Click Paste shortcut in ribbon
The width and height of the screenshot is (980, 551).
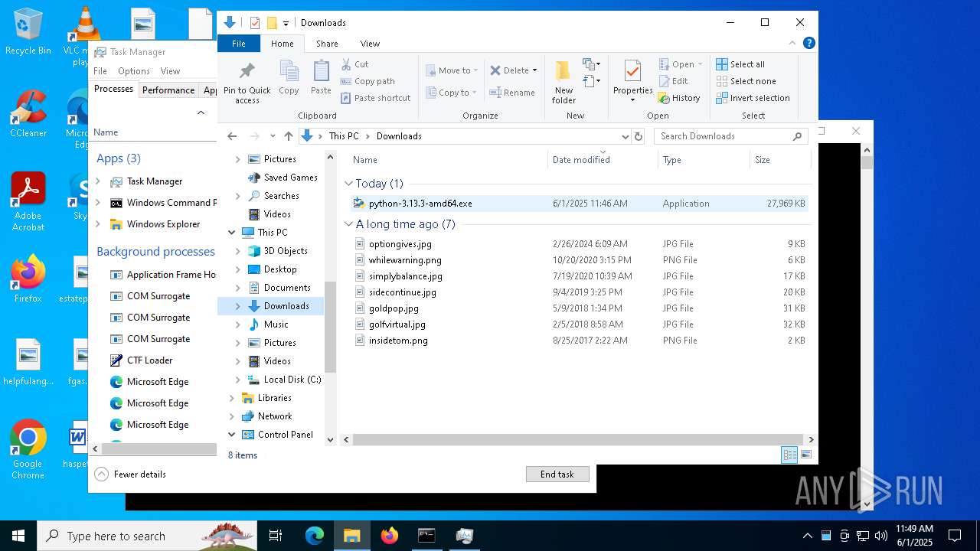point(376,98)
